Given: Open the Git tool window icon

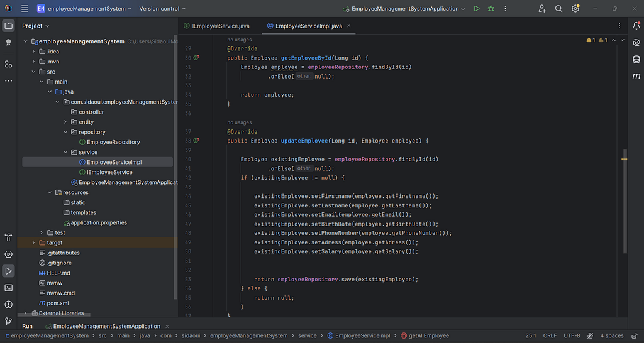Looking at the screenshot, I should pos(8,321).
